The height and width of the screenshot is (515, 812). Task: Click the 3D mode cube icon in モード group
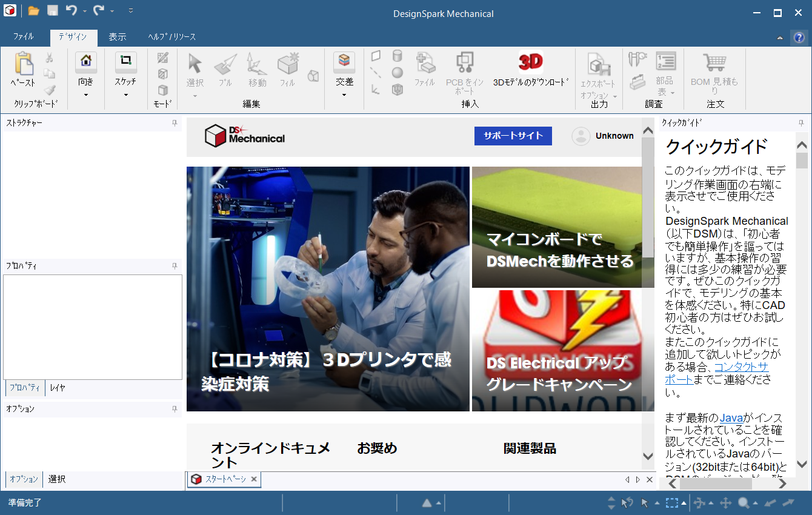click(x=162, y=90)
